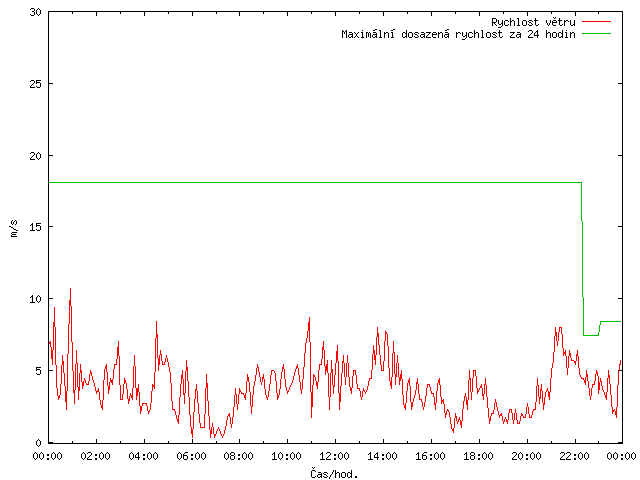Click the red wind speed peak near 01:00
The width and height of the screenshot is (640, 480).
point(70,289)
